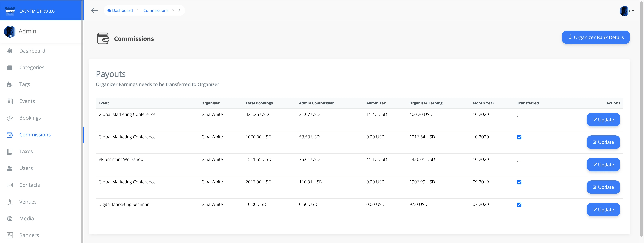Go to Contacts in the sidebar
The height and width of the screenshot is (243, 644).
[x=30, y=185]
